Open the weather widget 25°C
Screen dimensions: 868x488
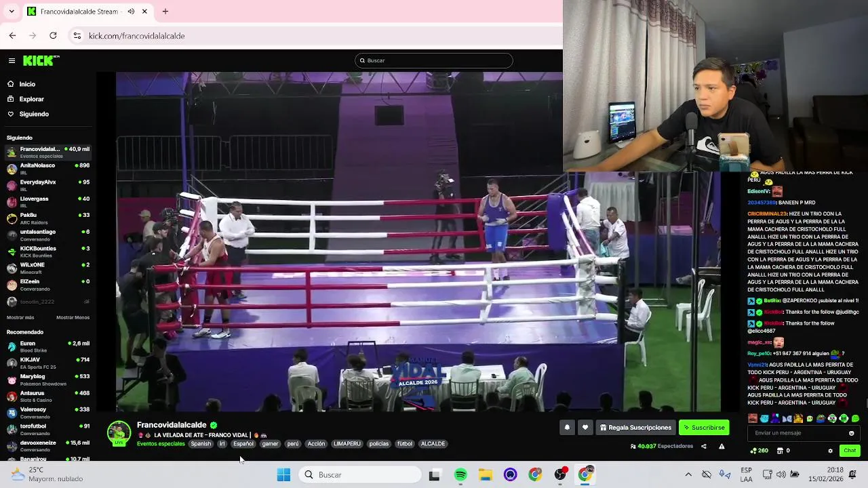tap(46, 474)
